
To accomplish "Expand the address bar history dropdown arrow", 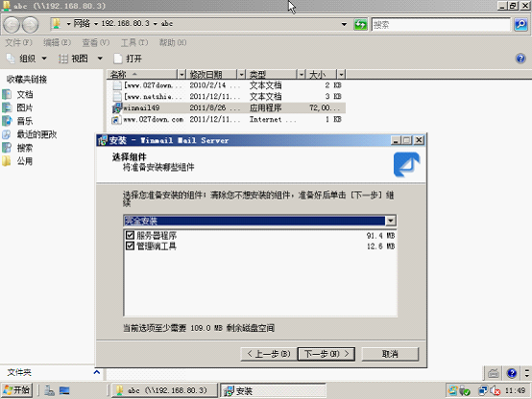I will tap(344, 24).
